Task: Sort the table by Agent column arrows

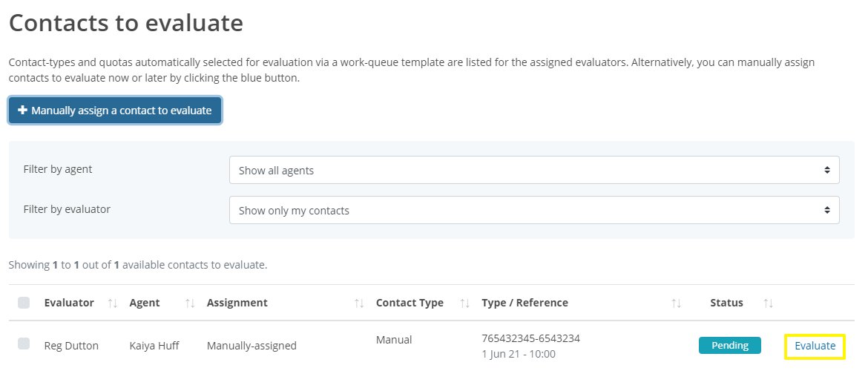Action: click(190, 303)
